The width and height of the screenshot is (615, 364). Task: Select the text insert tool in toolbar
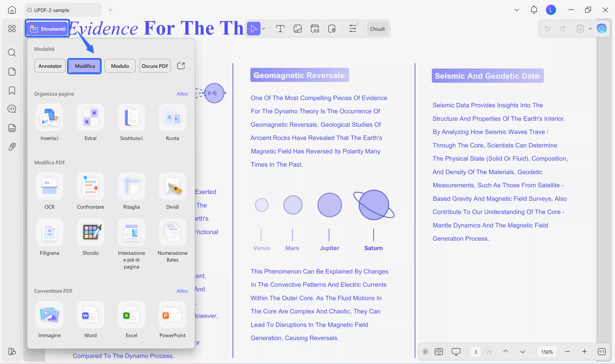(280, 29)
